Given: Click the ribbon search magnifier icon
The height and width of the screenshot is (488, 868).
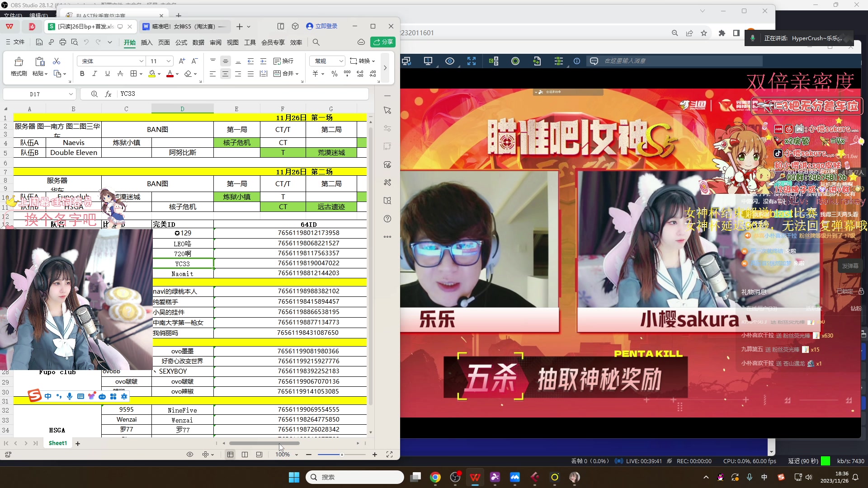Looking at the screenshot, I should pos(317,42).
